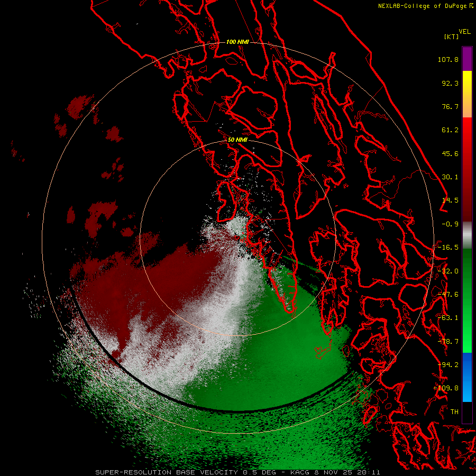
Task: Click the 61.2 velocity scale value
Action: click(450, 130)
